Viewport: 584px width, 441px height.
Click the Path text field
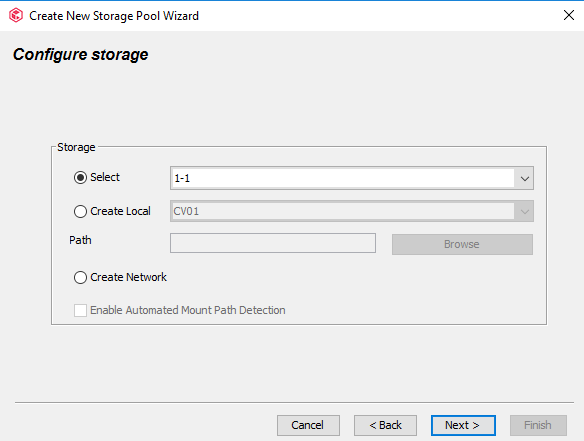(273, 243)
